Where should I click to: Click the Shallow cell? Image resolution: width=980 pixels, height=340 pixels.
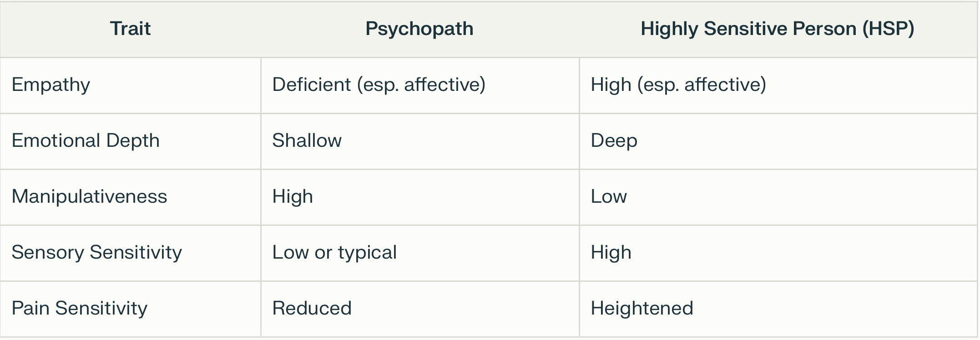pyautogui.click(x=307, y=140)
